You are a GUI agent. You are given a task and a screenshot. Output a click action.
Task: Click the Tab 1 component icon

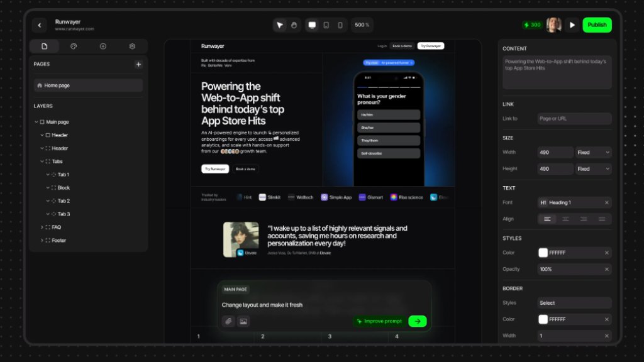(x=54, y=175)
